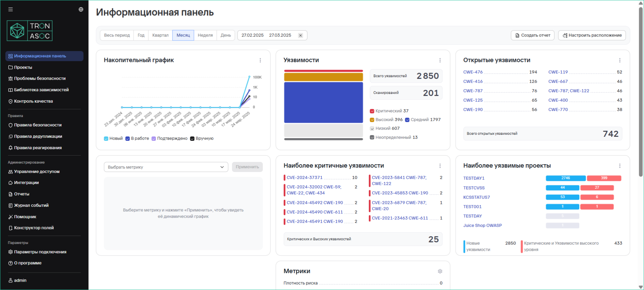
Task: Toggle the Новый legend checkbox
Action: coord(106,138)
